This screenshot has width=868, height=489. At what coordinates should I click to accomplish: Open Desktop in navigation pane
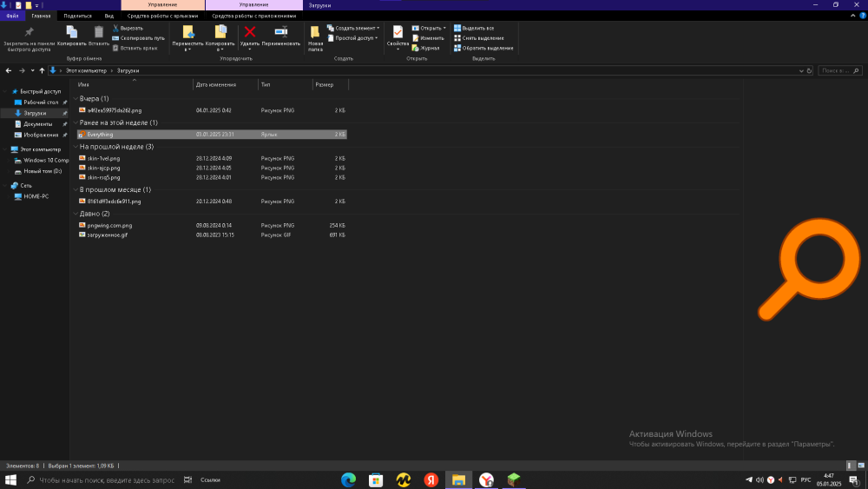tap(41, 102)
